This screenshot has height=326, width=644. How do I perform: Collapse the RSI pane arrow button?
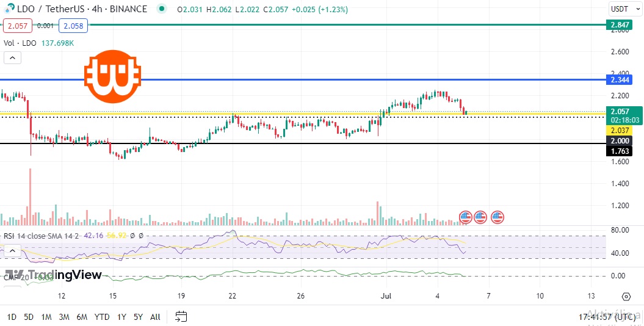click(12, 250)
